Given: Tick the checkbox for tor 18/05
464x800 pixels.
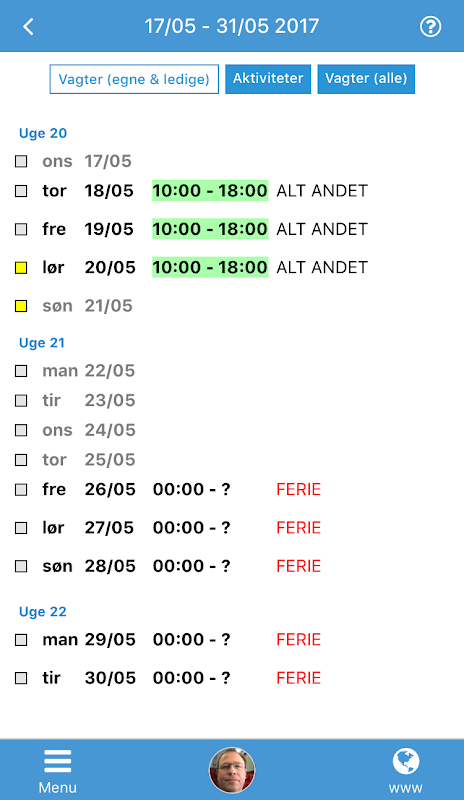Looking at the screenshot, I should tap(21, 191).
